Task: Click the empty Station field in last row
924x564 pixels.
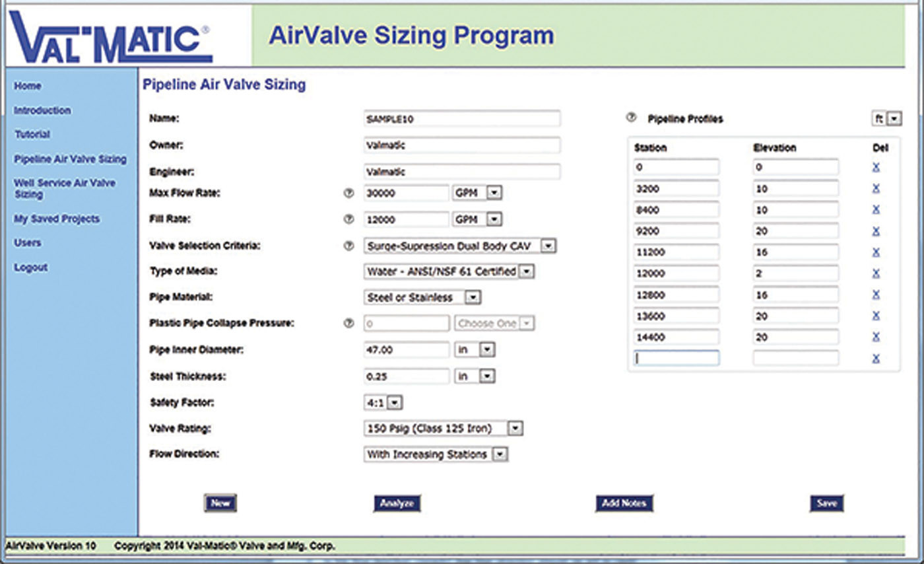Action: [676, 358]
